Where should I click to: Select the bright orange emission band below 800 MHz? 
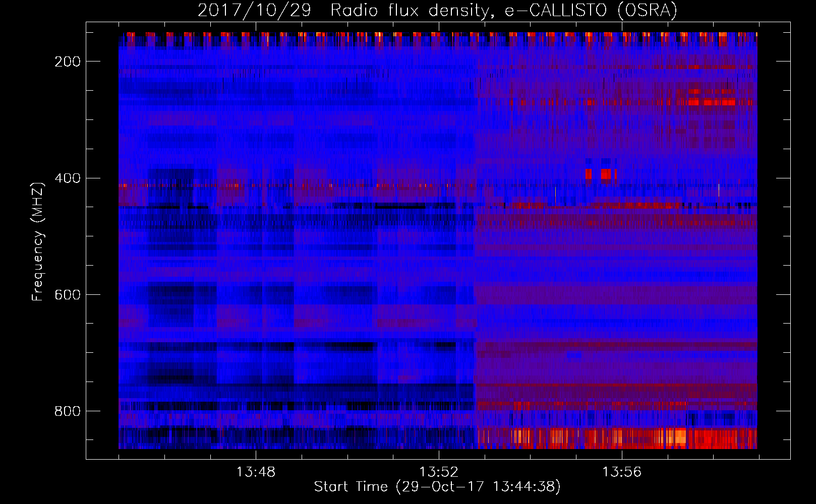click(617, 438)
